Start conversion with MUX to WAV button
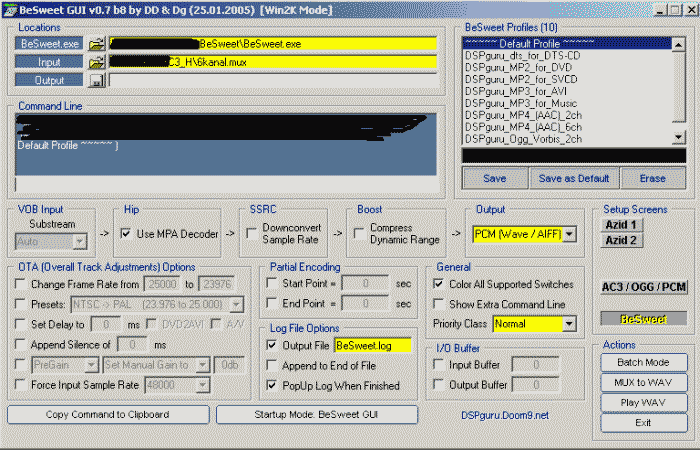 [x=645, y=382]
